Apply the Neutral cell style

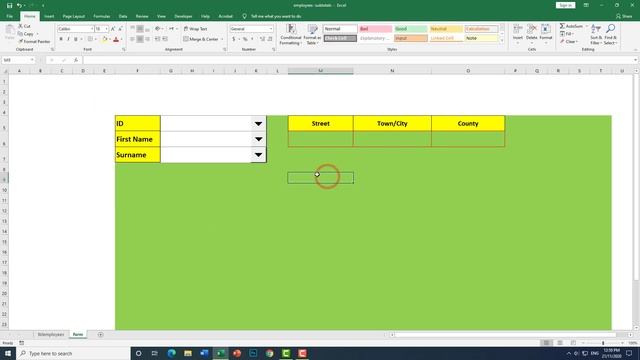pos(446,29)
